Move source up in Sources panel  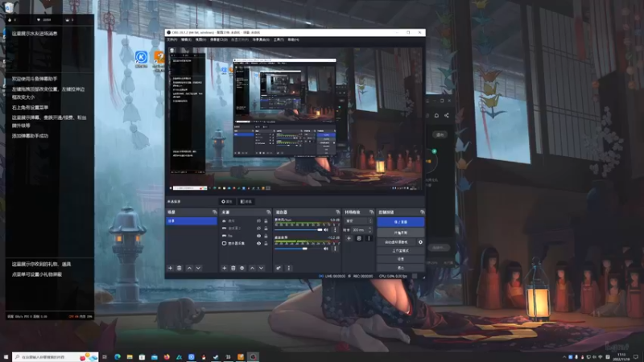pyautogui.click(x=252, y=268)
